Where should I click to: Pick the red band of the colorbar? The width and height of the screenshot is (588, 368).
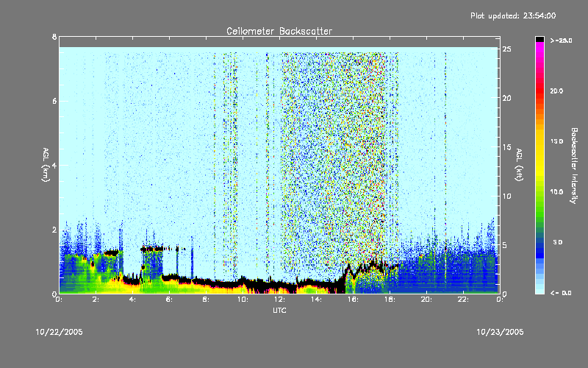coord(539,92)
